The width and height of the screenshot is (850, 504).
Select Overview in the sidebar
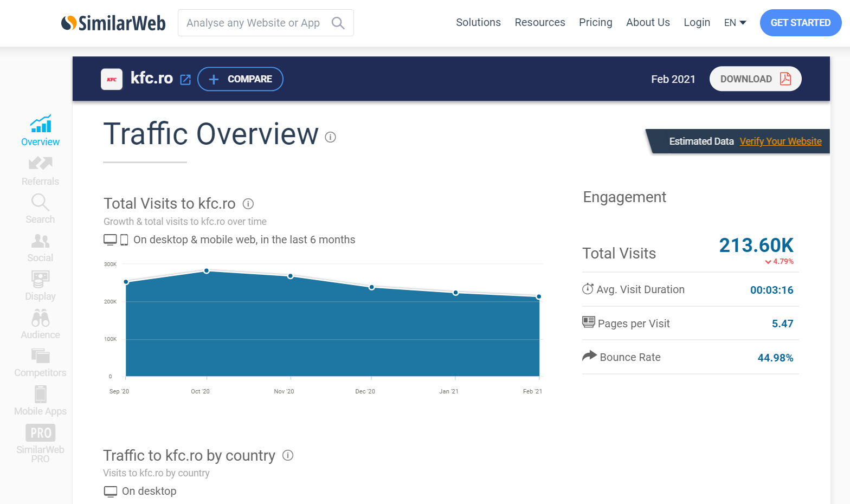point(41,130)
